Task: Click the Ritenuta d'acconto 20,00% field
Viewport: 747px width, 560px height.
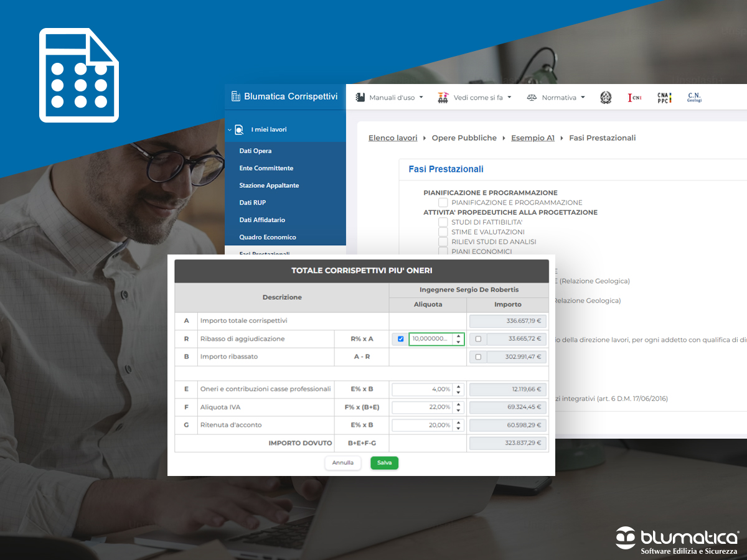Action: pos(422,425)
